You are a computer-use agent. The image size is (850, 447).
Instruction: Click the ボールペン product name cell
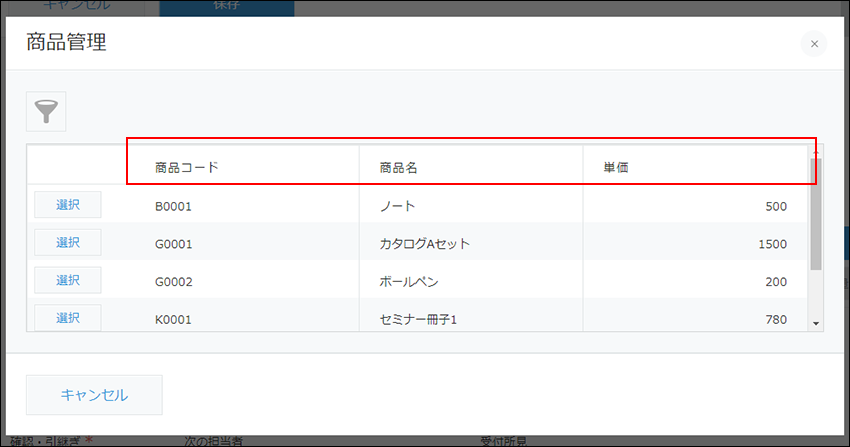409,282
